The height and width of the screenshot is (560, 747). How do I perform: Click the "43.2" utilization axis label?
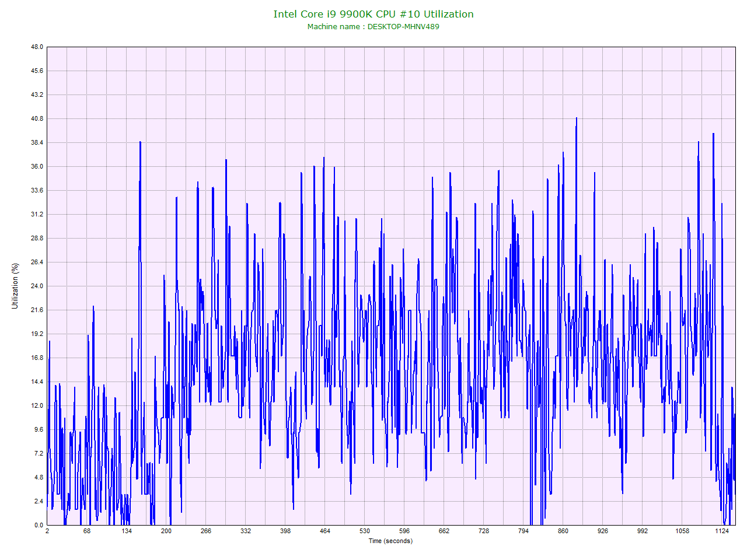coord(37,94)
